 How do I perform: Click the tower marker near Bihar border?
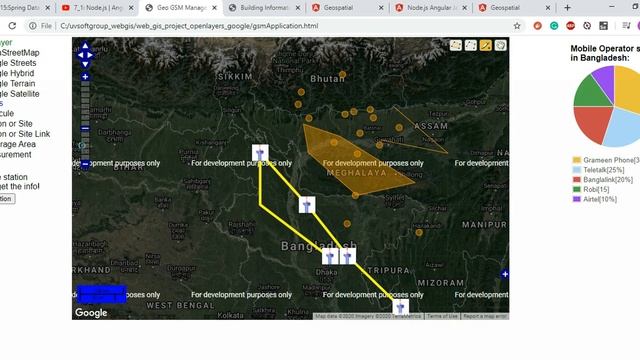pyautogui.click(x=260, y=153)
